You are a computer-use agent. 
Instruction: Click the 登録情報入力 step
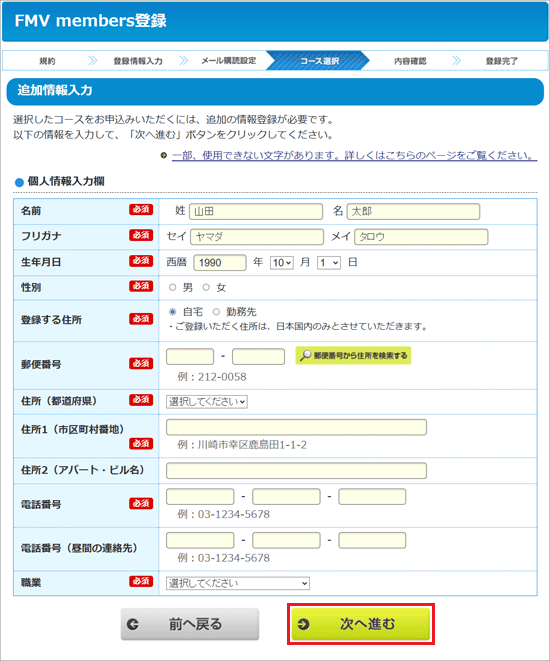(138, 61)
